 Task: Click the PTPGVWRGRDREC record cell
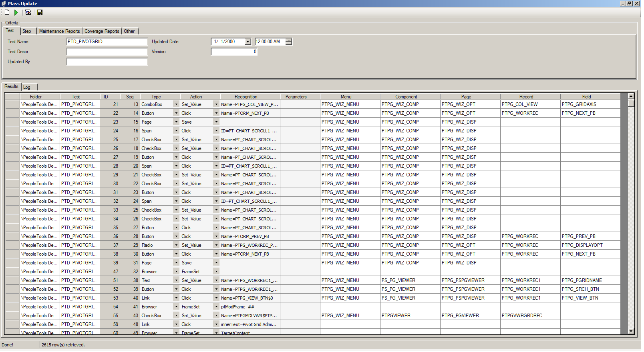click(x=530, y=316)
